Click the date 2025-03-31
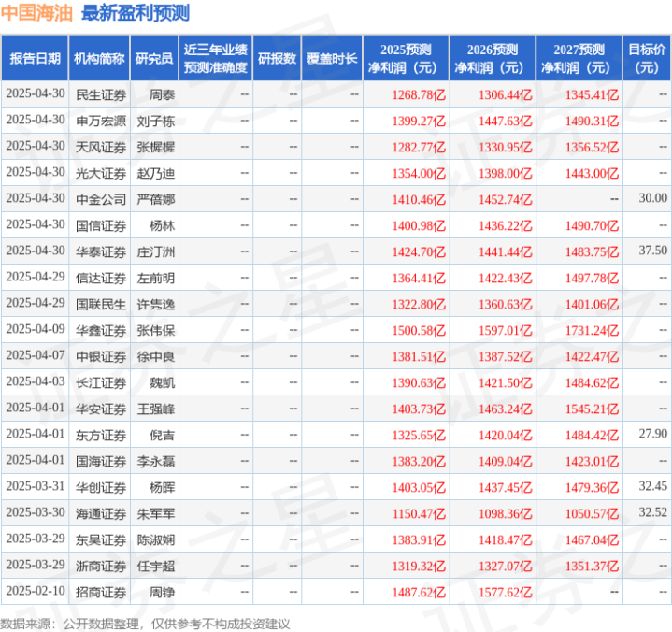Screen dimensions: 672x632 36,486
